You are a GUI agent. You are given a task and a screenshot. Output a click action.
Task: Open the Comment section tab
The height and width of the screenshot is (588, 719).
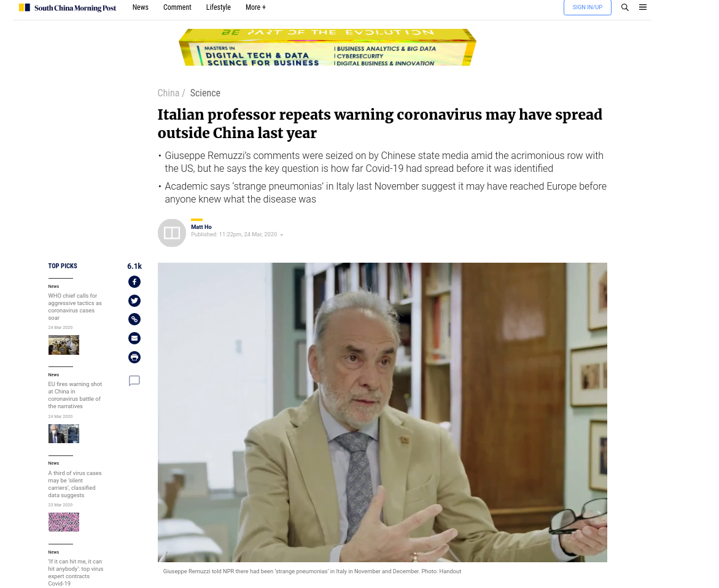(177, 7)
